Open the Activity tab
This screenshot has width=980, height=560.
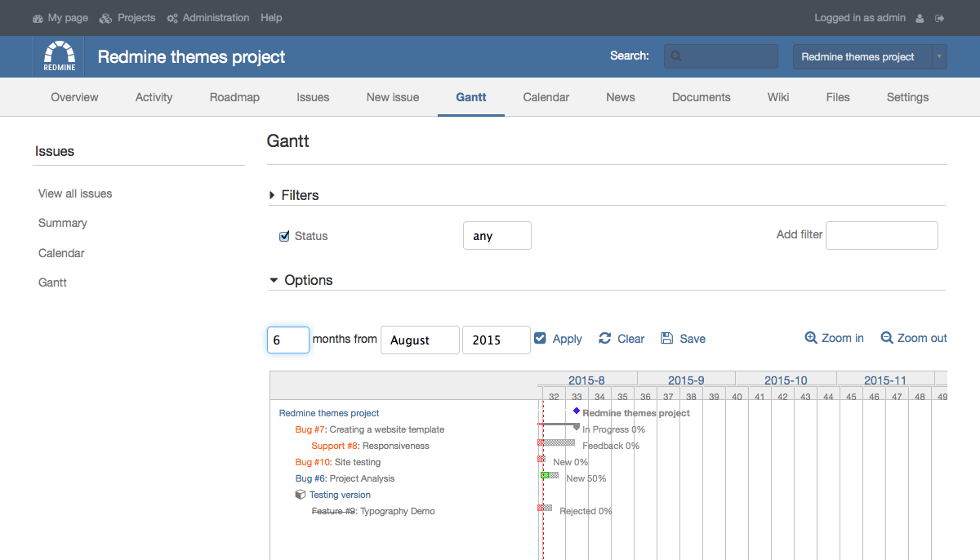point(154,97)
